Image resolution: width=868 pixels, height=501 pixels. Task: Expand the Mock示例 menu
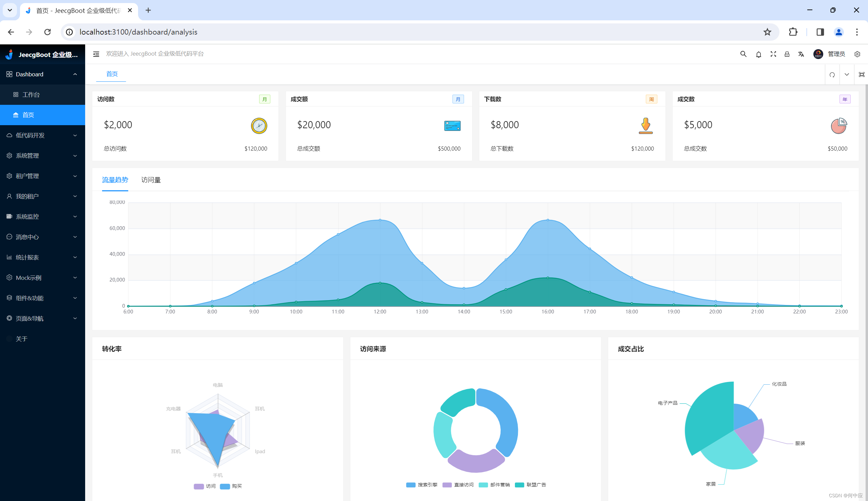coord(42,277)
